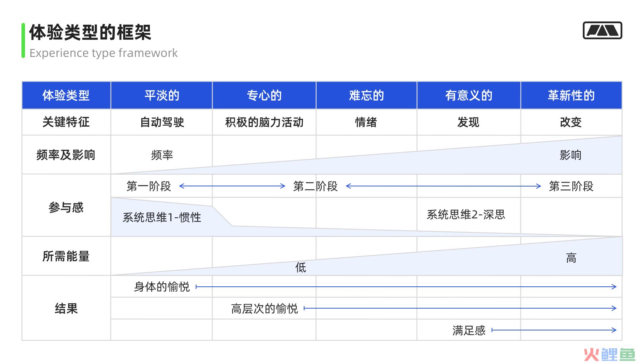The height and width of the screenshot is (363, 644).
Task: Click the 难忘的 column header
Action: tap(367, 95)
